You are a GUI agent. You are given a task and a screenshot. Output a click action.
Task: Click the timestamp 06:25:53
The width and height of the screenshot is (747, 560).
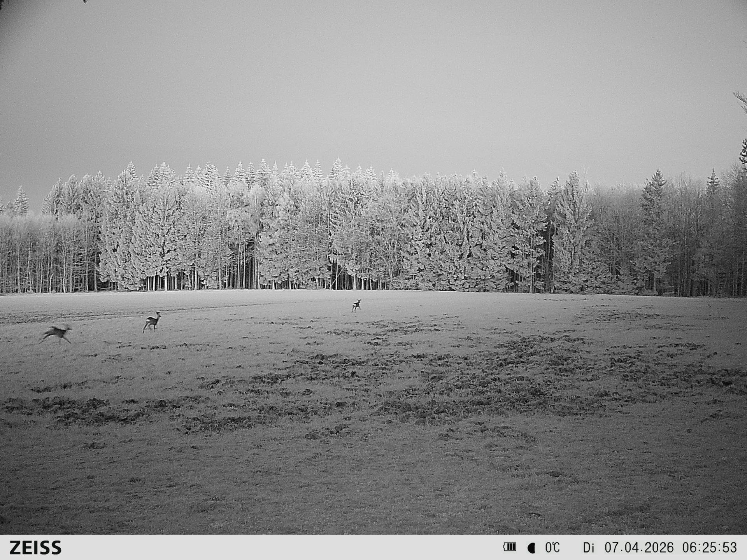[710, 548]
